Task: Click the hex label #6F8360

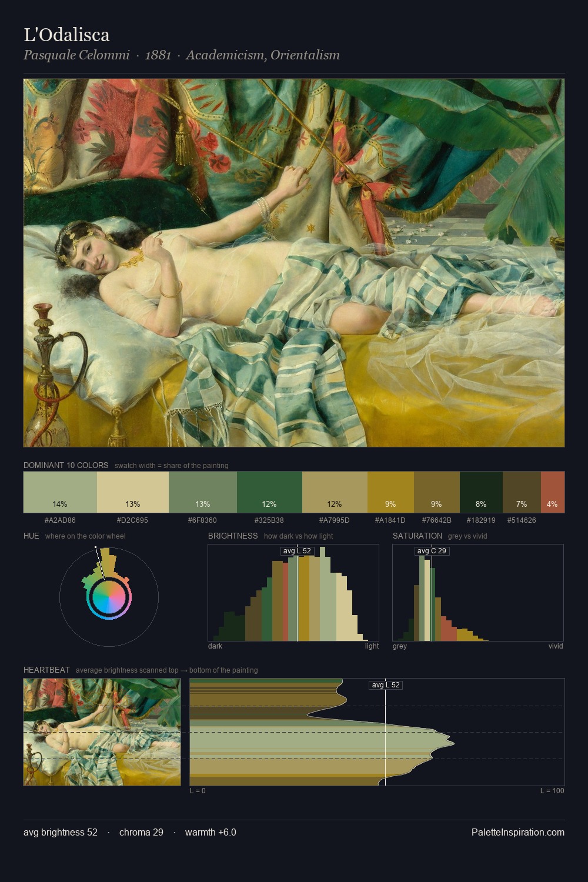Action: pyautogui.click(x=203, y=520)
